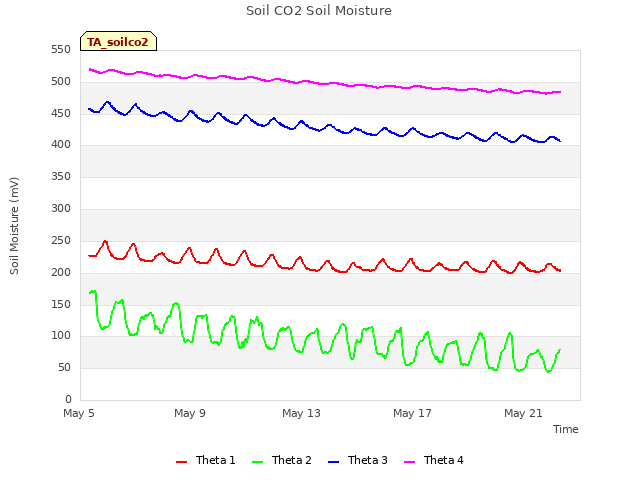Click the magenta Theta 4 legend swatch
Viewport: 640px width, 480px height.
(x=409, y=462)
